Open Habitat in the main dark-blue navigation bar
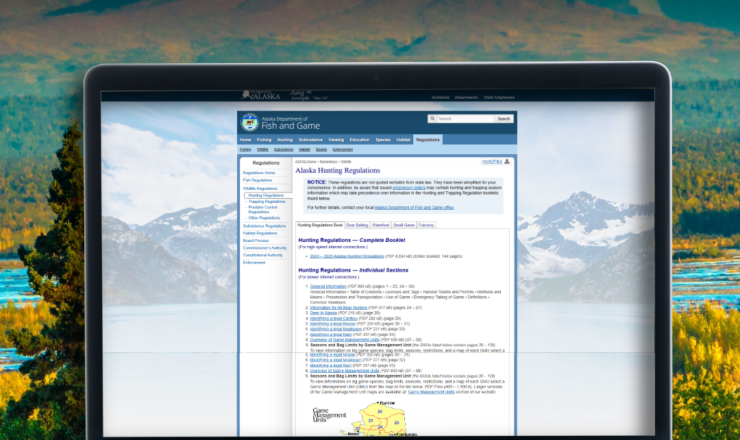 [x=403, y=140]
